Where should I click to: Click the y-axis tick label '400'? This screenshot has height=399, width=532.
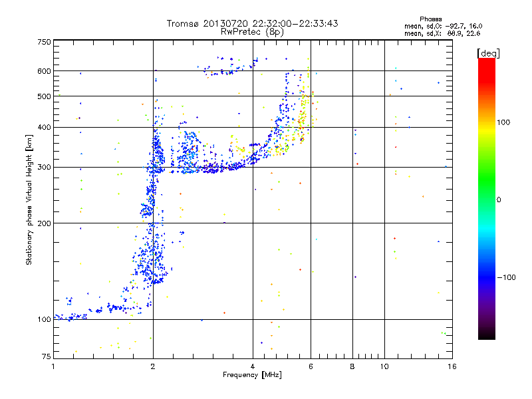pyautogui.click(x=44, y=128)
